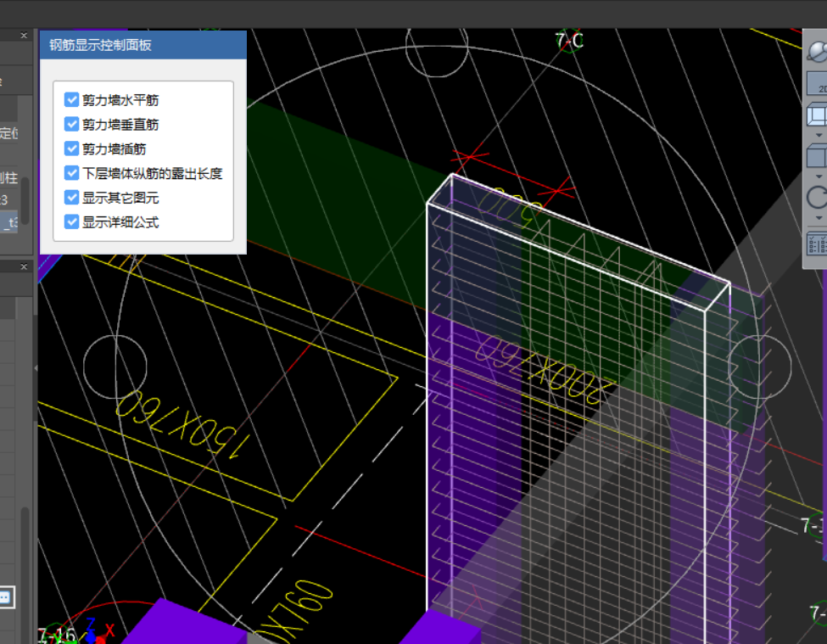The height and width of the screenshot is (644, 827).
Task: Open the display settings checklist icon
Action: [818, 244]
